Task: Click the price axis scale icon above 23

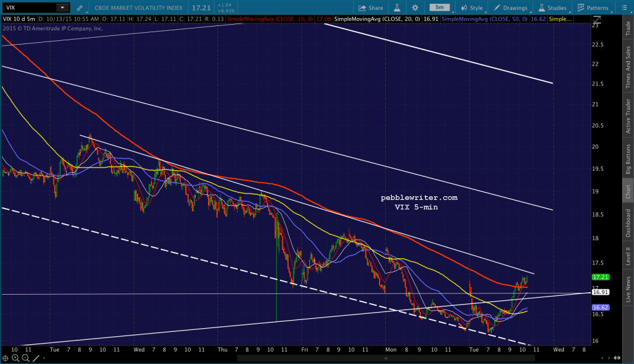Action: pos(596,19)
